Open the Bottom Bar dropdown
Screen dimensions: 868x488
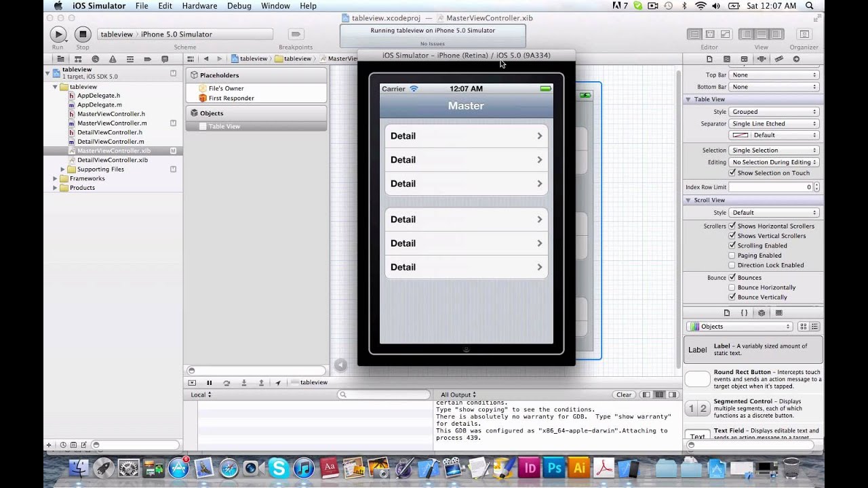point(774,87)
